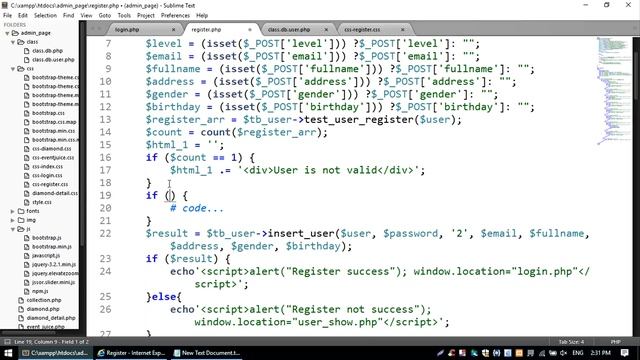Open diamond_detail.php from the sidebar
The image size is (640, 360).
coord(51,318)
